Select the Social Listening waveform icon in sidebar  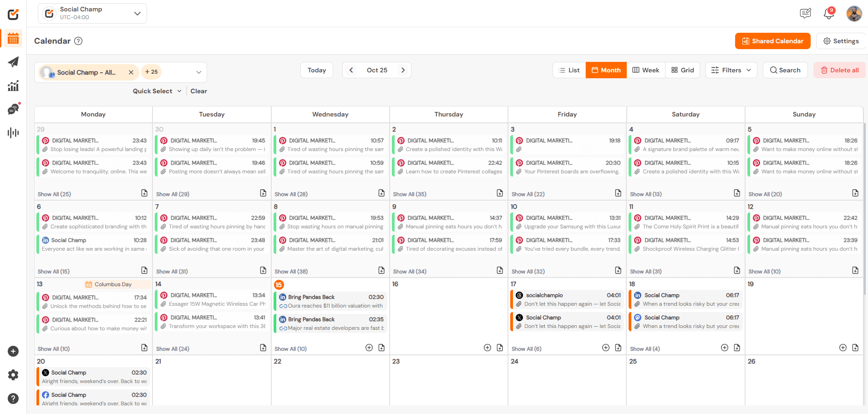tap(13, 132)
